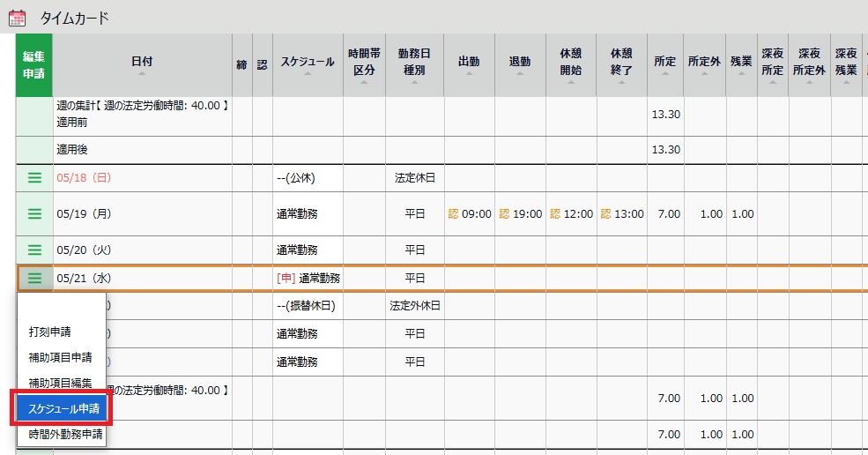Open edit menu for 05/19 (月) row
This screenshot has width=868, height=455.
[x=34, y=213]
